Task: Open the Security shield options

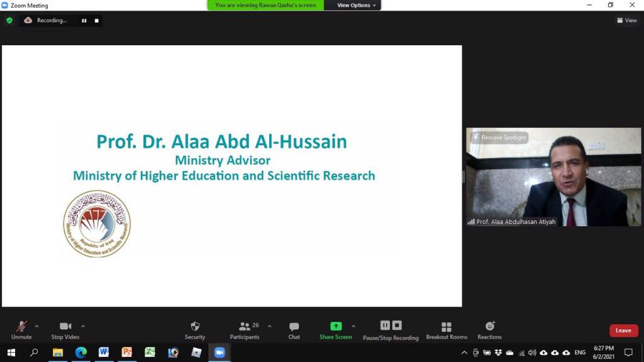Action: coord(195,327)
